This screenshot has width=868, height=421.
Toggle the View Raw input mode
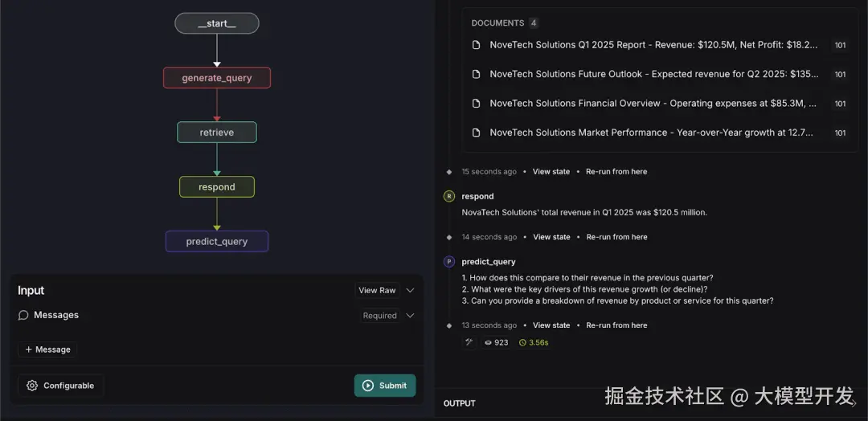pyautogui.click(x=377, y=290)
